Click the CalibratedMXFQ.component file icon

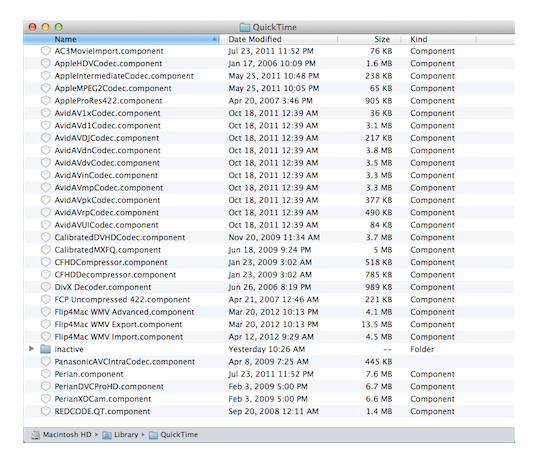click(46, 250)
